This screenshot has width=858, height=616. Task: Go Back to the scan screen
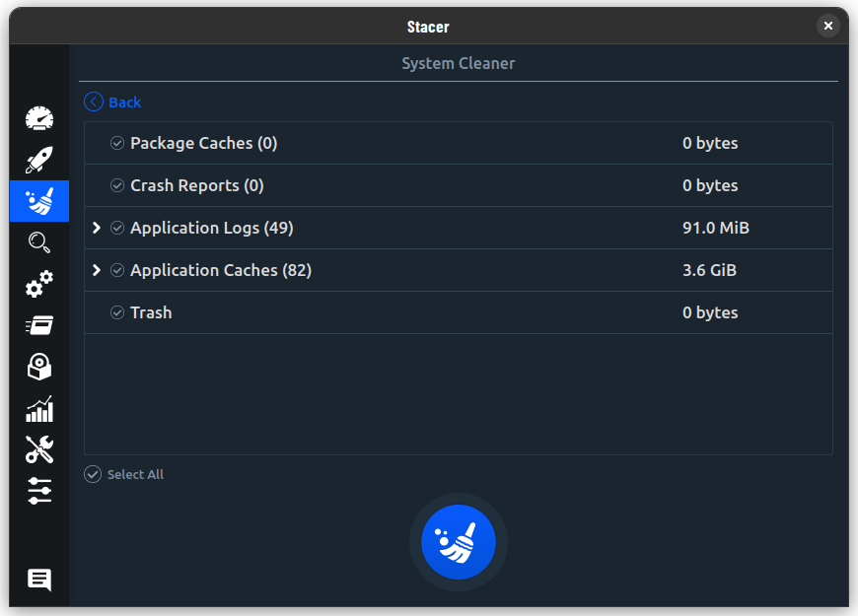[112, 103]
